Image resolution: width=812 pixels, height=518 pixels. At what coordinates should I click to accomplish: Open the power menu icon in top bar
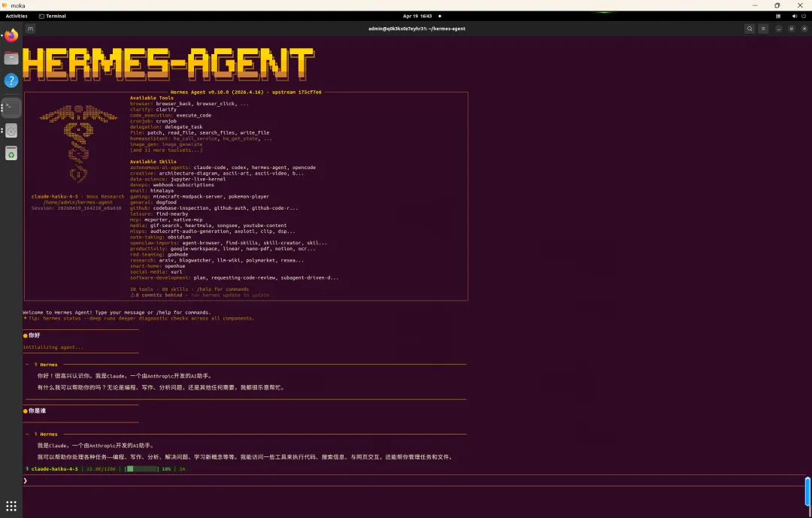tap(804, 16)
